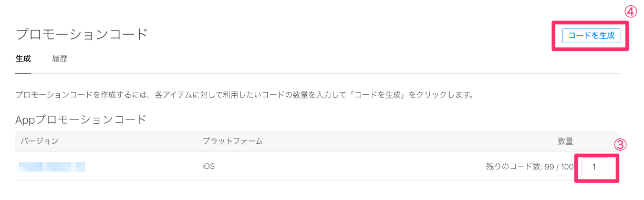Open the blurred version link in iOS row
The width and height of the screenshot is (644, 200).
pyautogui.click(x=52, y=167)
